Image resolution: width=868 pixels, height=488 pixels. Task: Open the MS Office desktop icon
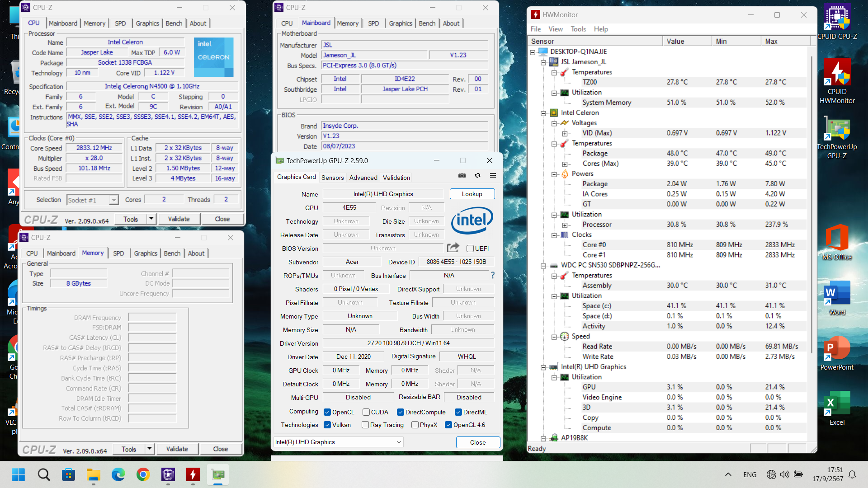point(837,242)
